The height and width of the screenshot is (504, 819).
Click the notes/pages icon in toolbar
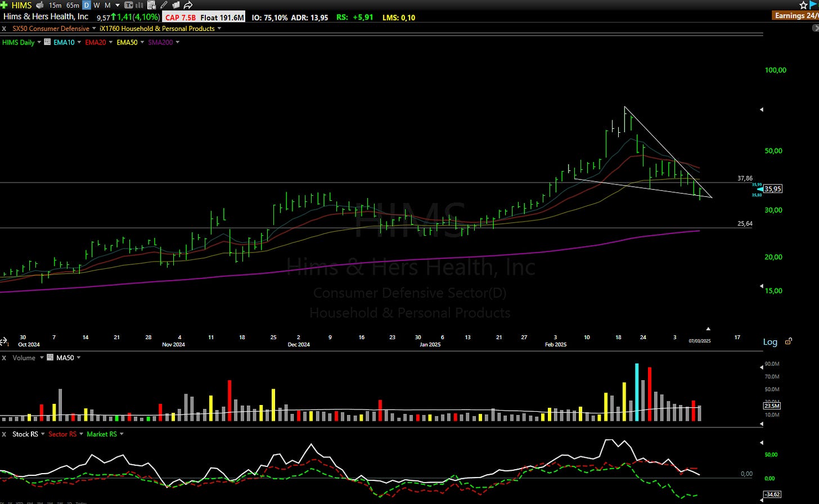click(x=175, y=5)
